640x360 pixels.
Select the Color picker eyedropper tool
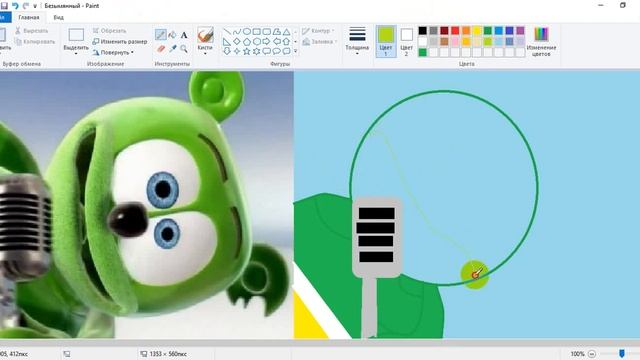(x=173, y=49)
